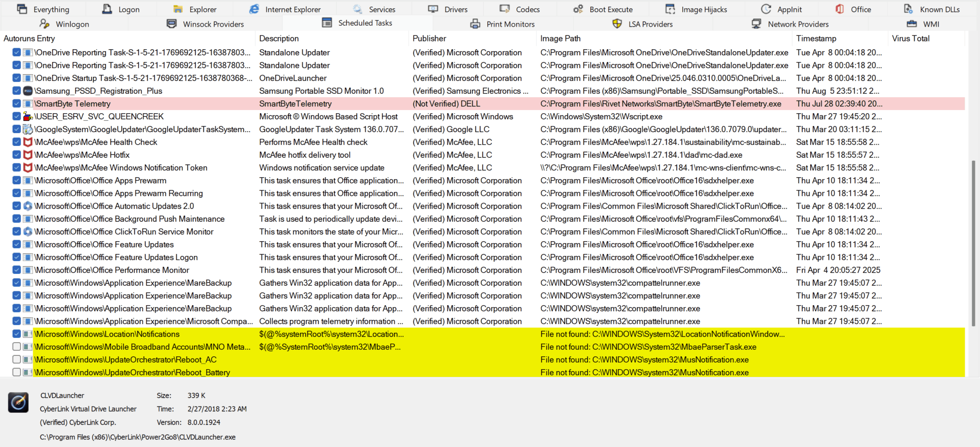Viewport: 980px width, 447px height.
Task: Open the Codecs tab
Action: (x=520, y=9)
